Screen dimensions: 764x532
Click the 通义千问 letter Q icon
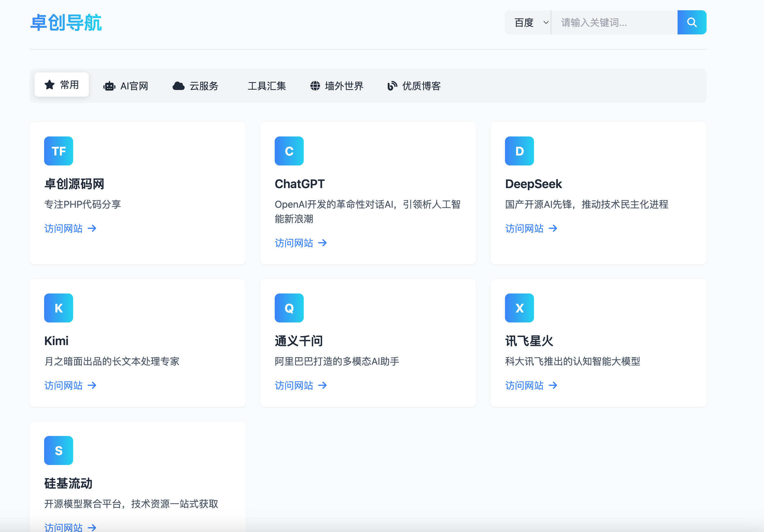coord(289,308)
